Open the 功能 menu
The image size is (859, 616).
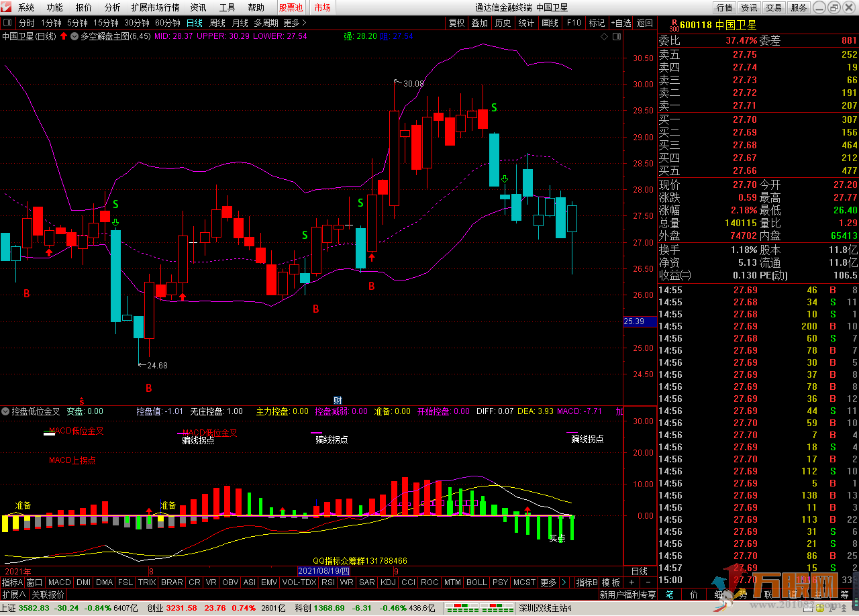55,7
